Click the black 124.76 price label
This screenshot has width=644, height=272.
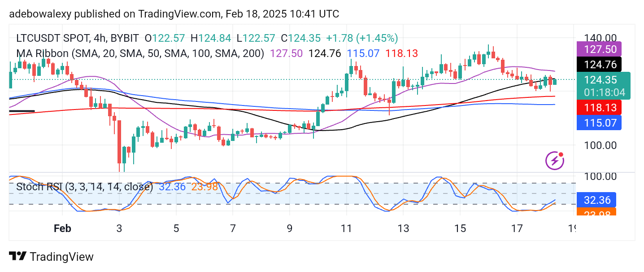tap(599, 65)
